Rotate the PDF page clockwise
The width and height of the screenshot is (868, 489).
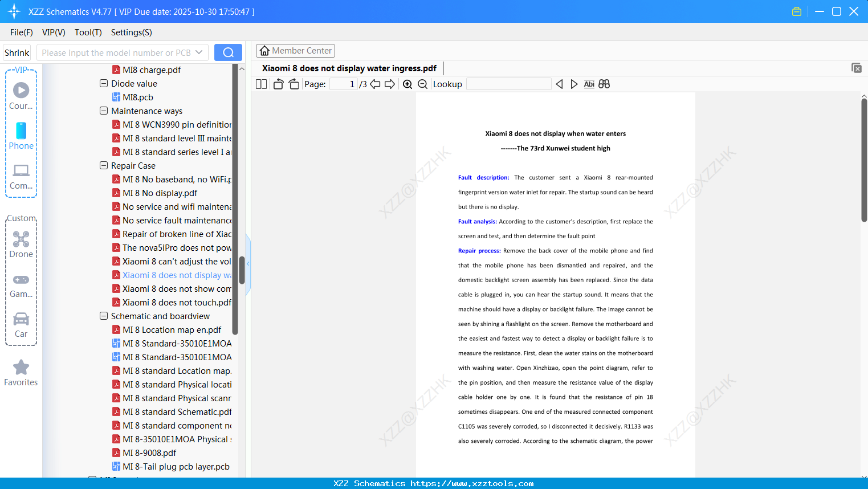pos(294,84)
